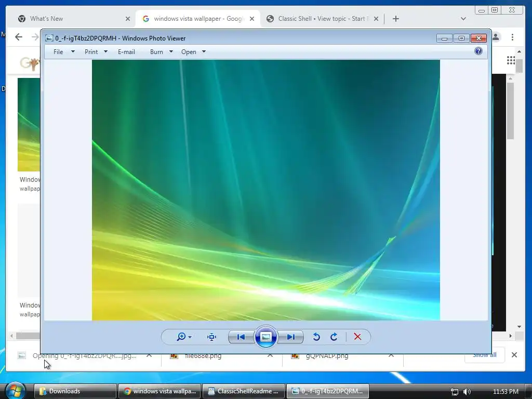The image size is (532, 399).
Task: Click the Chrome horizontal scrollbar right arrow
Action: [510, 336]
